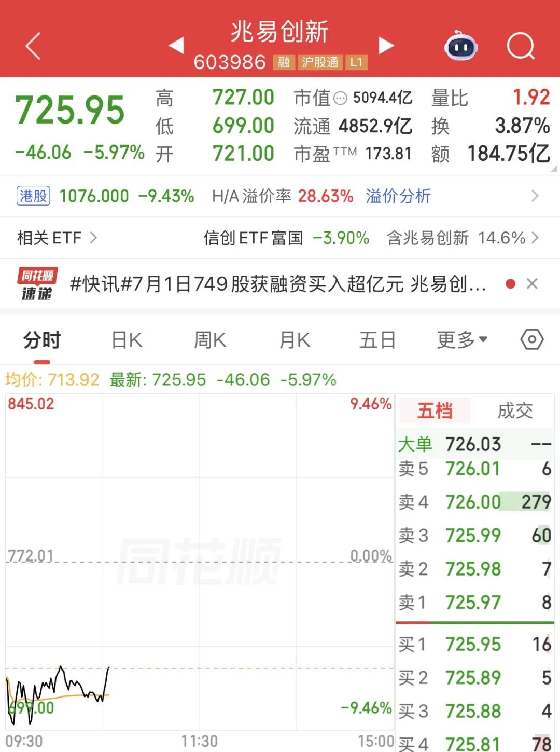Tap the 额 184.75亿 amount
Viewport: 560px width, 752px height.
(x=509, y=153)
